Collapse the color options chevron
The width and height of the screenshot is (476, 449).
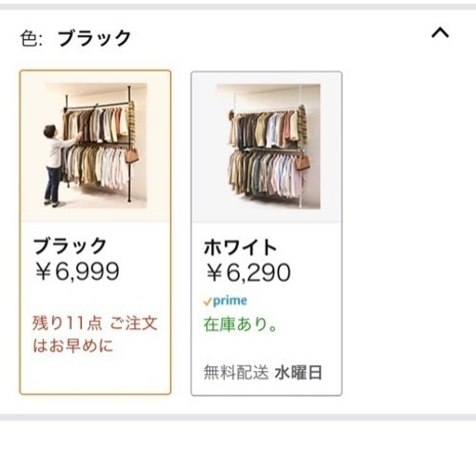[440, 33]
